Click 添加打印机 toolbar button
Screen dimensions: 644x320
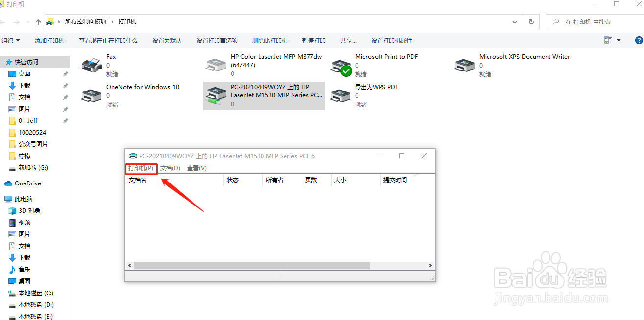pyautogui.click(x=49, y=40)
